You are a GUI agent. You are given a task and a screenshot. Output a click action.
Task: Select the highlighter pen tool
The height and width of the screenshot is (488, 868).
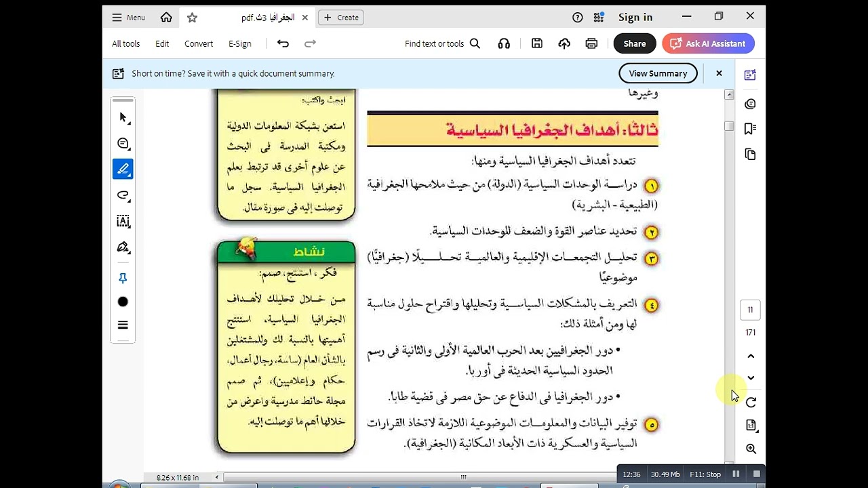(x=123, y=169)
